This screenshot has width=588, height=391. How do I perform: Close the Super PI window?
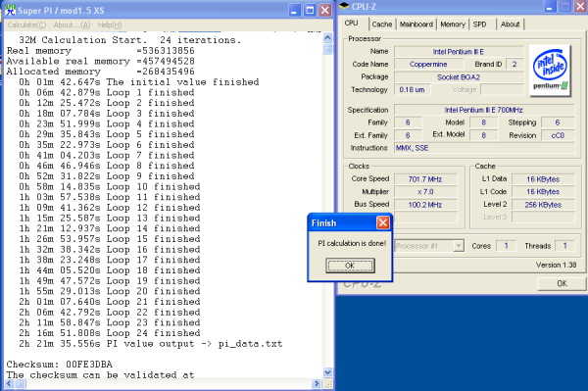[324, 10]
